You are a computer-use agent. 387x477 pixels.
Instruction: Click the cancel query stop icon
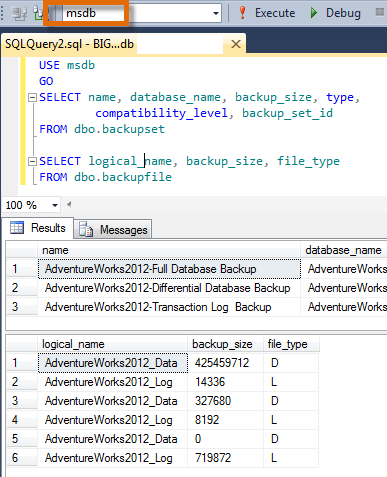379,12
